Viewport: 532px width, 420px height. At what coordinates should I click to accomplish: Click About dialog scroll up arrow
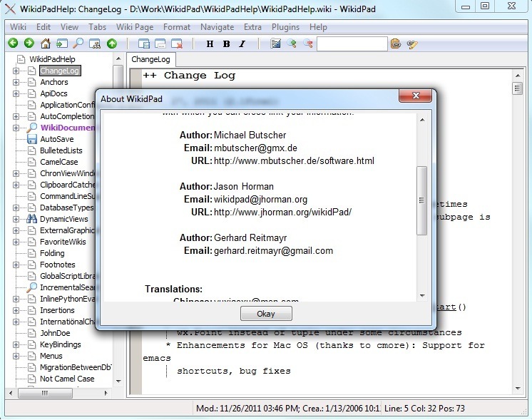point(422,120)
